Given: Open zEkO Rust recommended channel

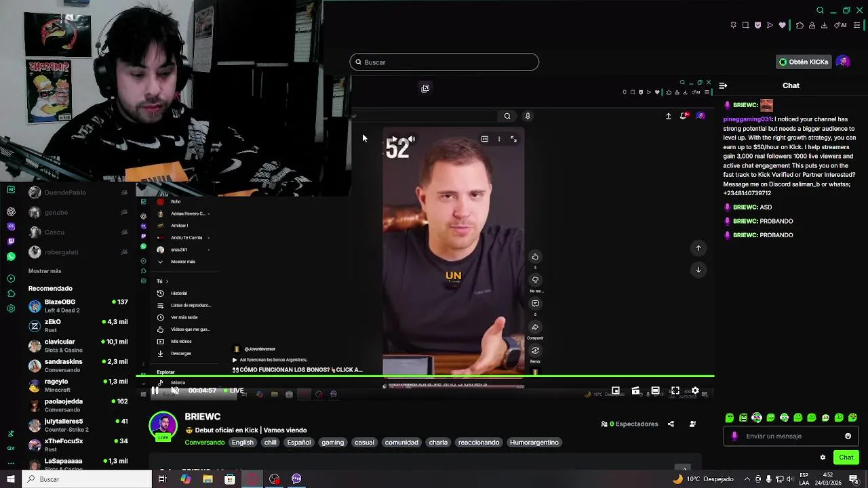Looking at the screenshot, I should point(78,326).
